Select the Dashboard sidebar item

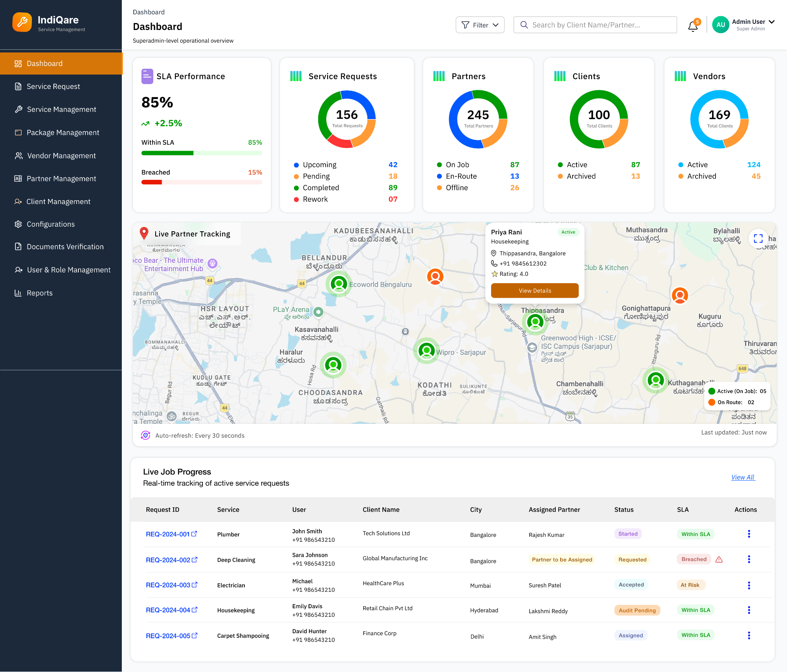[x=61, y=63]
